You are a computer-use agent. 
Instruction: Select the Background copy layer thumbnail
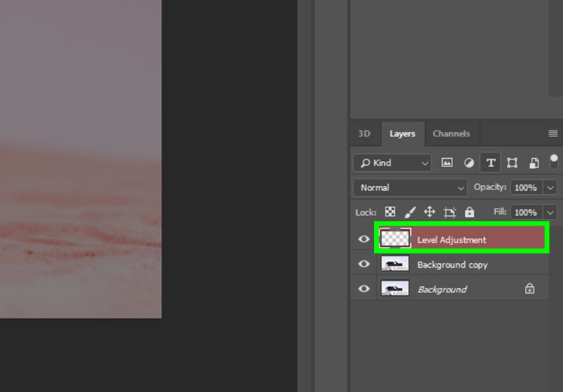click(394, 264)
